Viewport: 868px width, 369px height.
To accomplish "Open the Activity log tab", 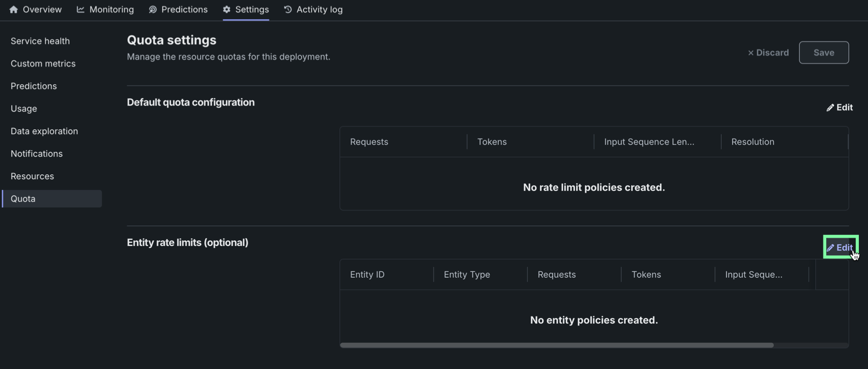I will coord(319,10).
